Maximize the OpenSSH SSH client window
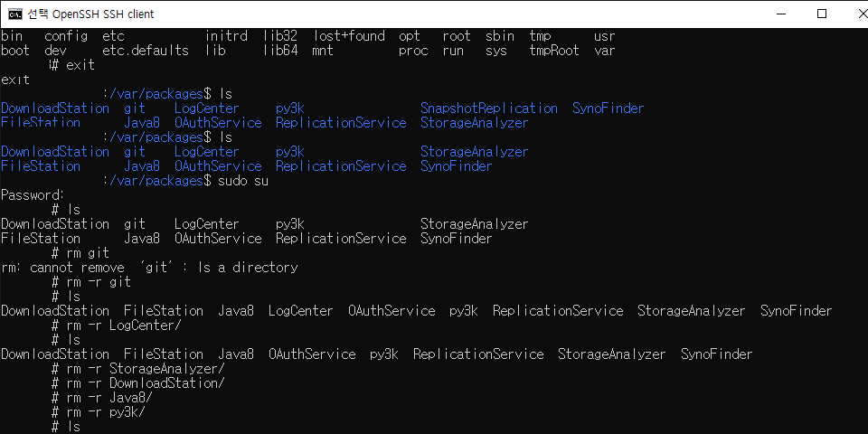Screen dimensions: 868x434 (822, 14)
